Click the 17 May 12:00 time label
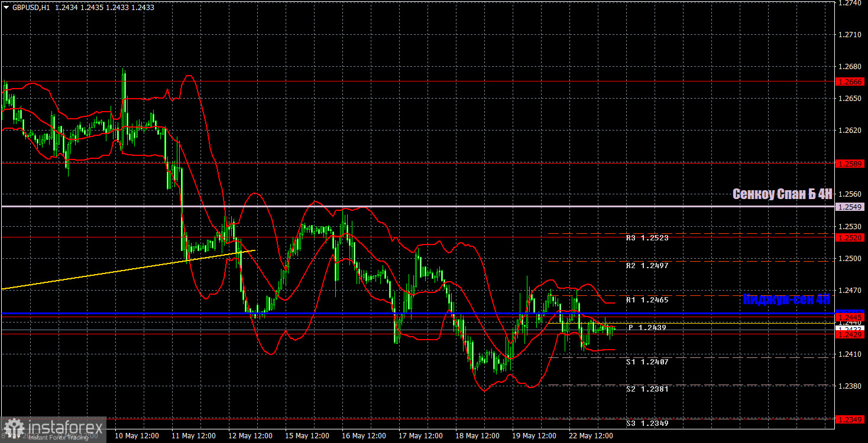Viewport: 868px width, 443px height. point(420,435)
